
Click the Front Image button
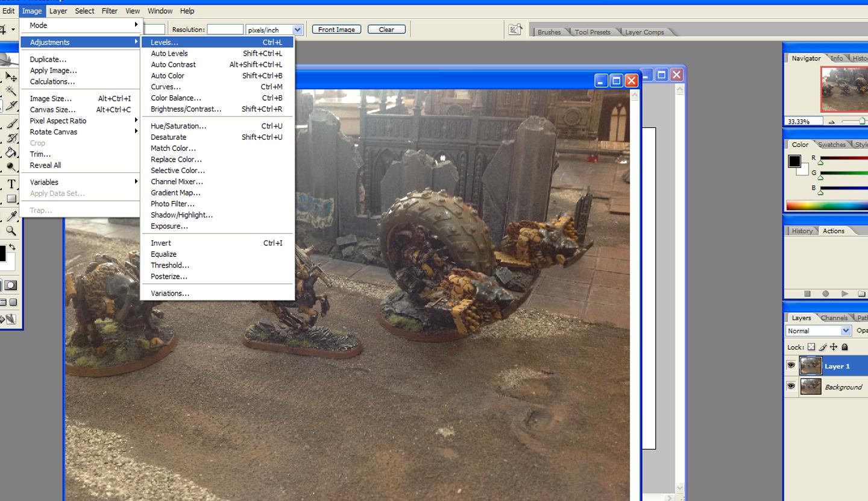(336, 29)
